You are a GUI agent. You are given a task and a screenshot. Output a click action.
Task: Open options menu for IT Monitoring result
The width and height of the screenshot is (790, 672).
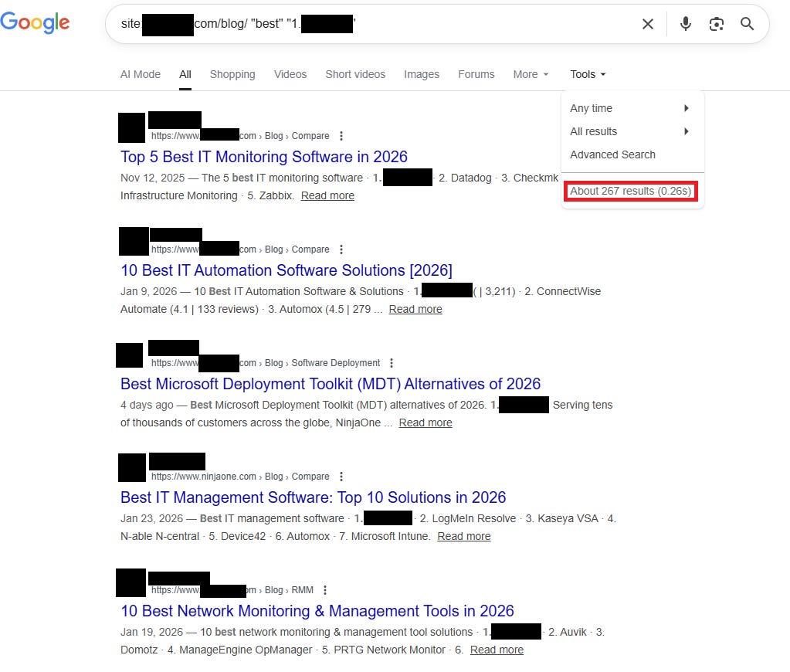341,136
